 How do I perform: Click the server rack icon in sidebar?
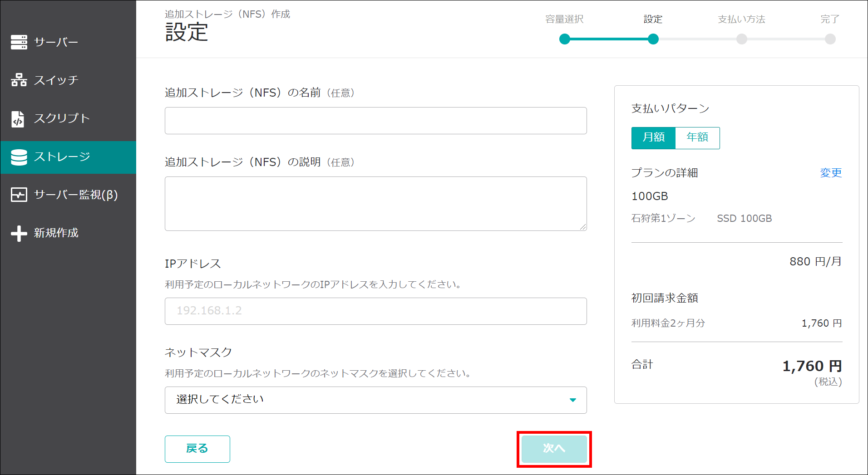19,42
